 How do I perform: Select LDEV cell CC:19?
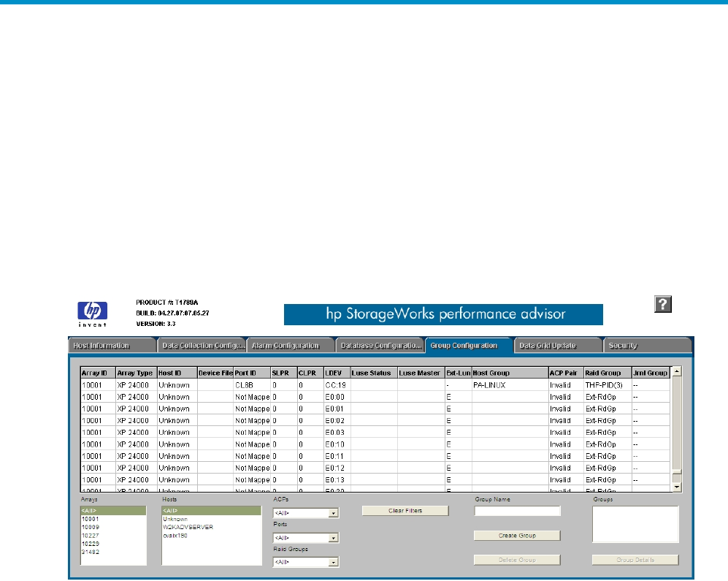pos(337,385)
